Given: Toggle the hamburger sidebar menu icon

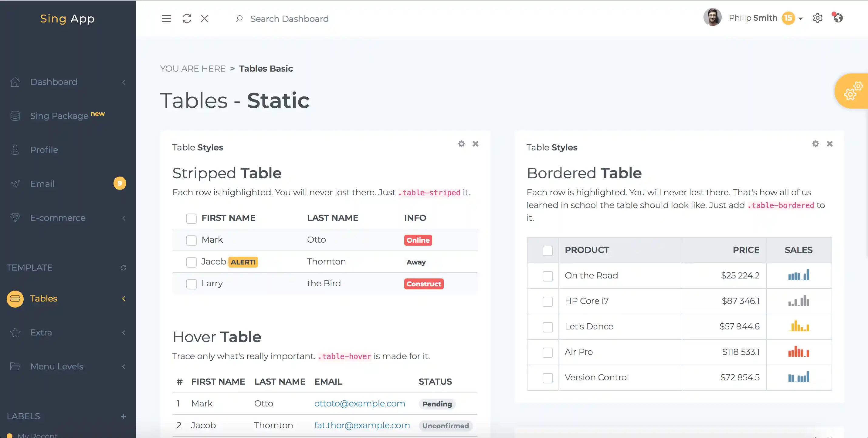Looking at the screenshot, I should (x=166, y=19).
